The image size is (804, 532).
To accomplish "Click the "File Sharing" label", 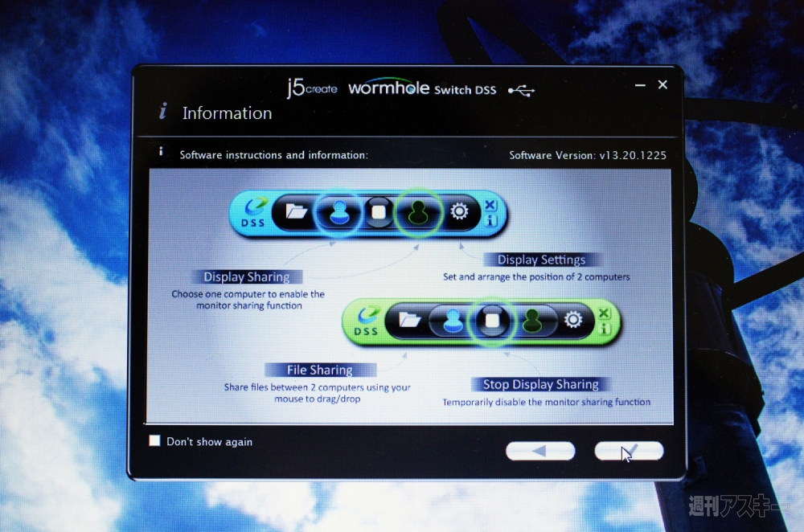I will [x=320, y=370].
